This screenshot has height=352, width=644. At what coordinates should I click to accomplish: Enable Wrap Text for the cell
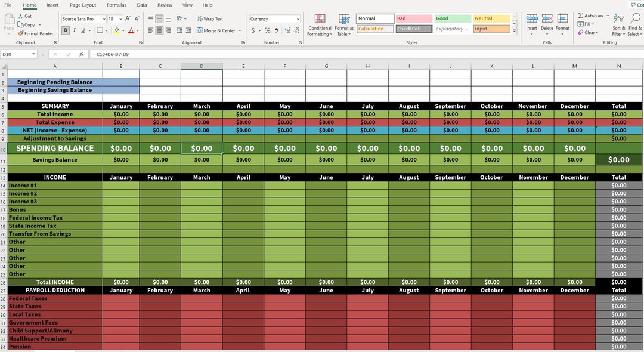coord(210,18)
